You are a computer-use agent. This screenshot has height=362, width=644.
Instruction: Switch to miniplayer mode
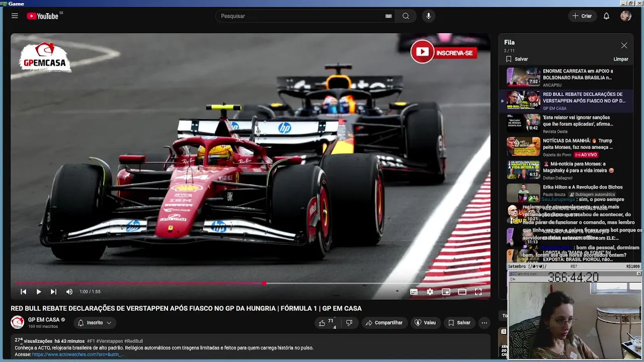pos(446,292)
